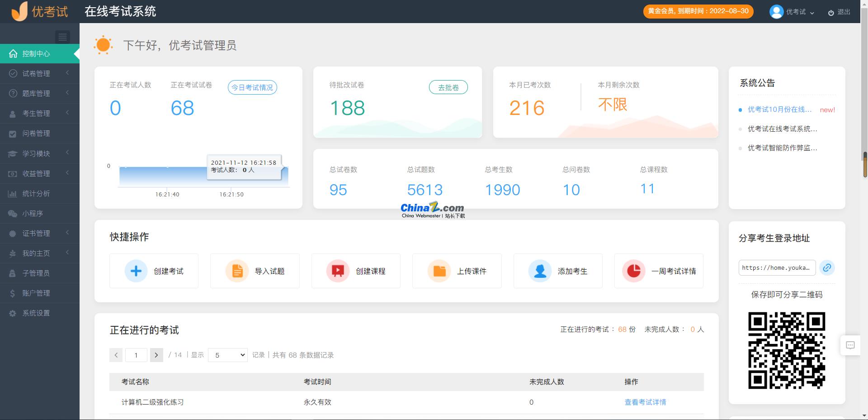The width and height of the screenshot is (868, 420).
Task: Click the 问卷管理 checkbox icon
Action: pyautogui.click(x=13, y=134)
